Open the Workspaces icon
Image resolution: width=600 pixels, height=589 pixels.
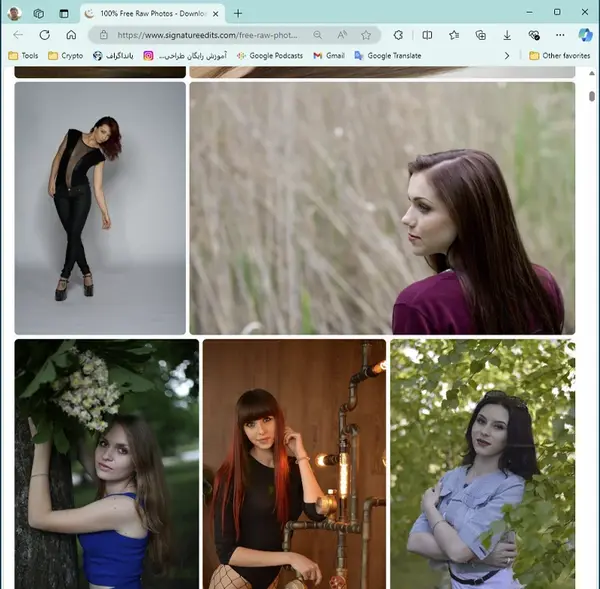tap(39, 14)
